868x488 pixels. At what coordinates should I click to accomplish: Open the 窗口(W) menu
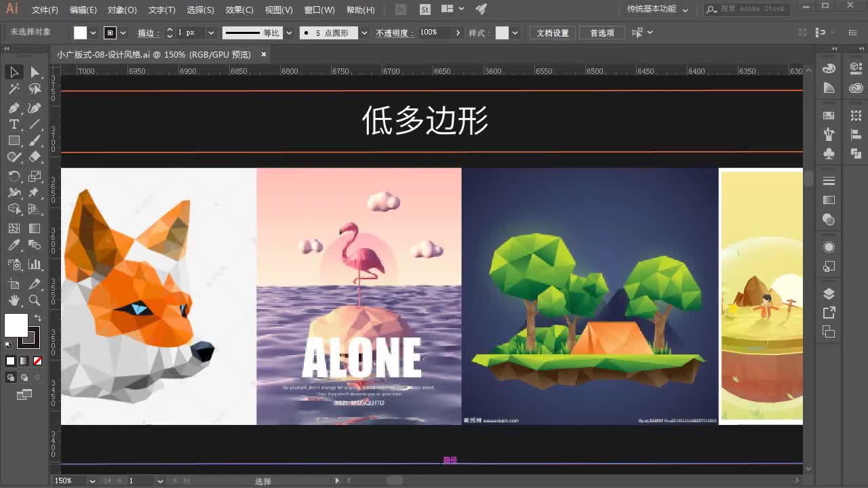tap(319, 9)
